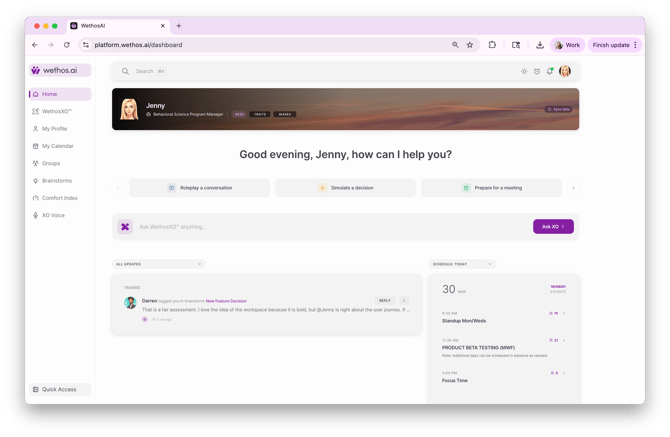The width and height of the screenshot is (670, 437).
Task: Click the purple score badge next to job title
Action: click(239, 114)
